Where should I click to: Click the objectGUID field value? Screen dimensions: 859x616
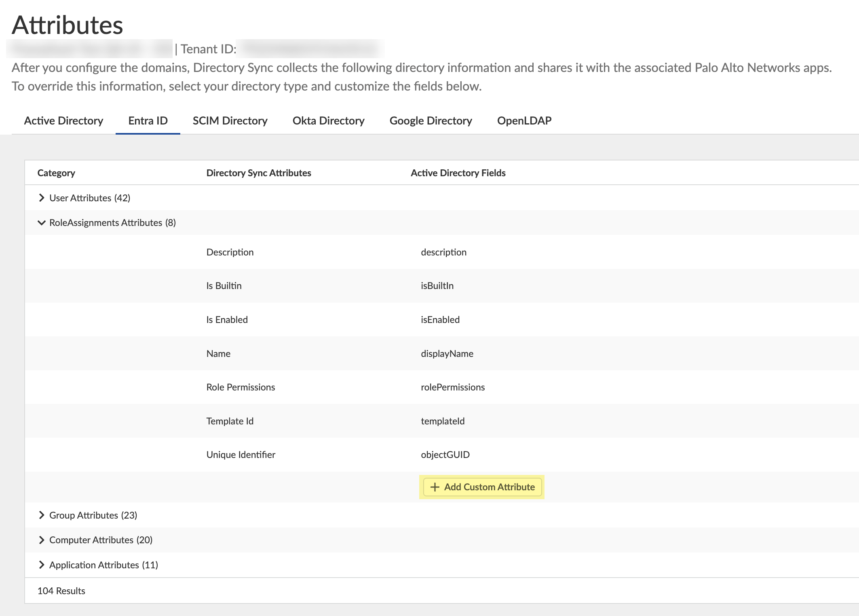[x=445, y=455]
